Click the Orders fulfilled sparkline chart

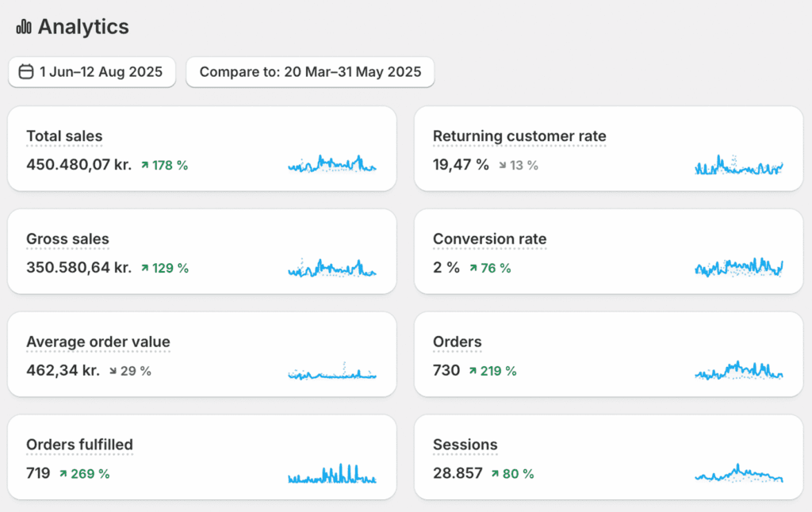point(331,474)
